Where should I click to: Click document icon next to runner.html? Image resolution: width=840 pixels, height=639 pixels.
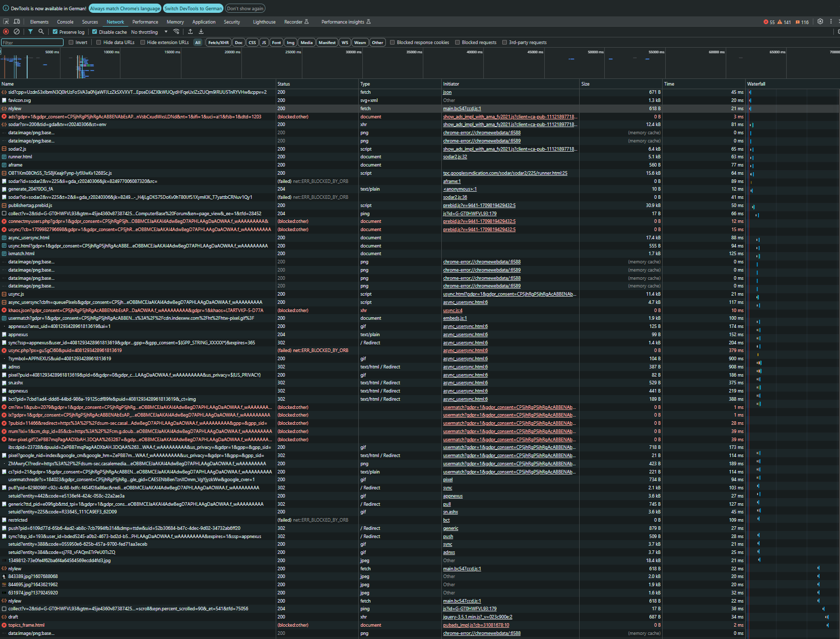4,157
